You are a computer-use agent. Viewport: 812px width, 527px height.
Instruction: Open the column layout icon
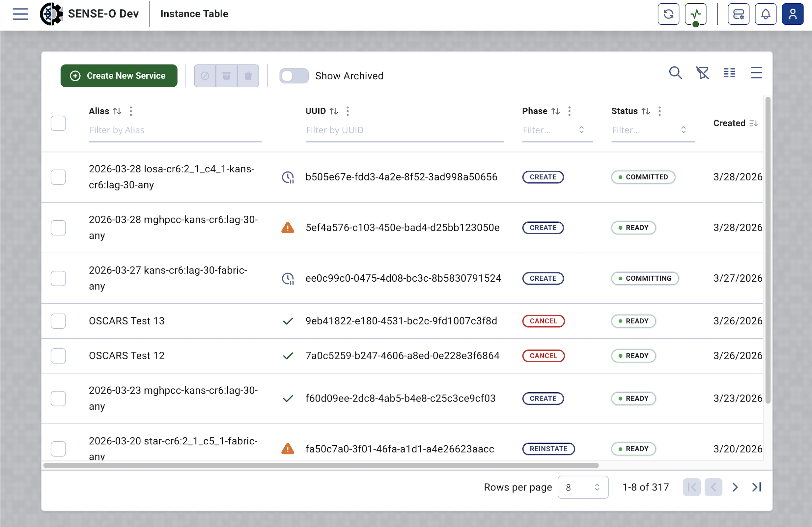click(x=729, y=73)
